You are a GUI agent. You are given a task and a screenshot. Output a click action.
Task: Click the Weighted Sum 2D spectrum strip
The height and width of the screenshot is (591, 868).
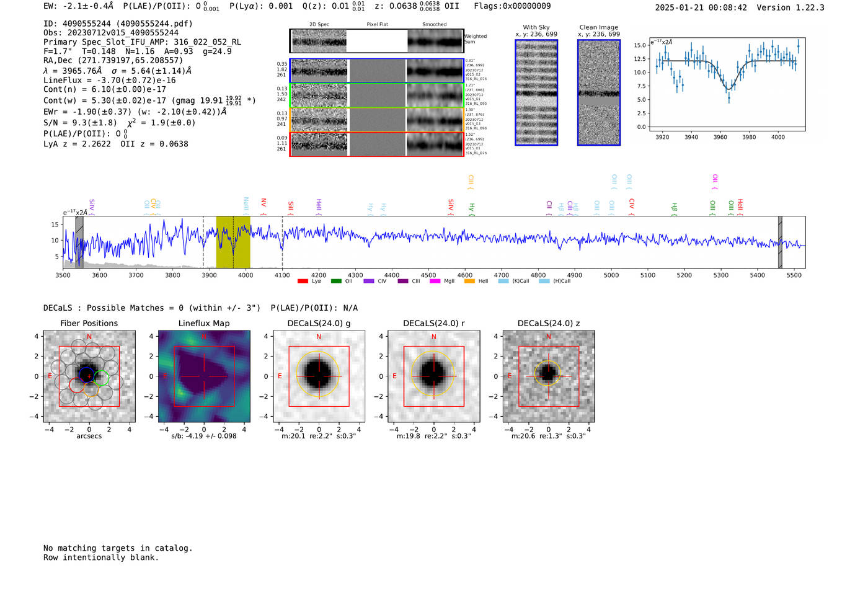coord(376,41)
